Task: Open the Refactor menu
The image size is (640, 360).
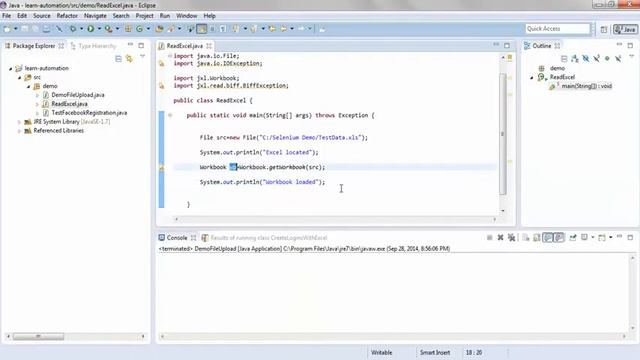Action: pos(67,16)
